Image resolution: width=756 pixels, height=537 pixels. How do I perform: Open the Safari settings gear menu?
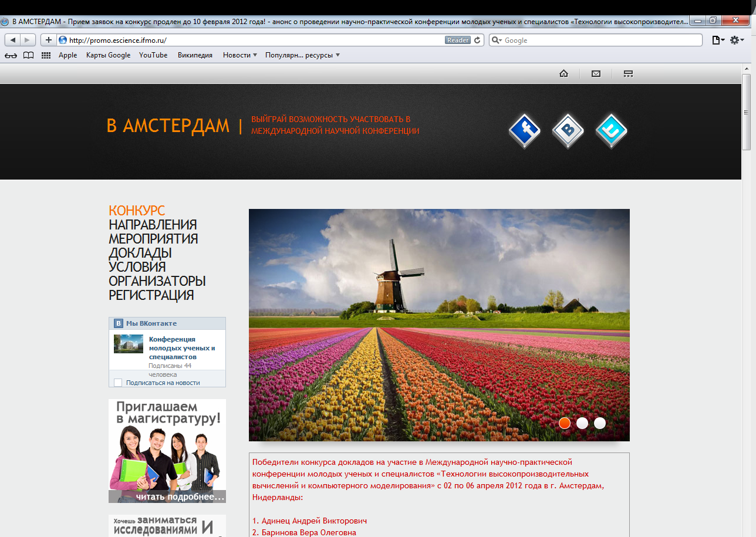737,40
